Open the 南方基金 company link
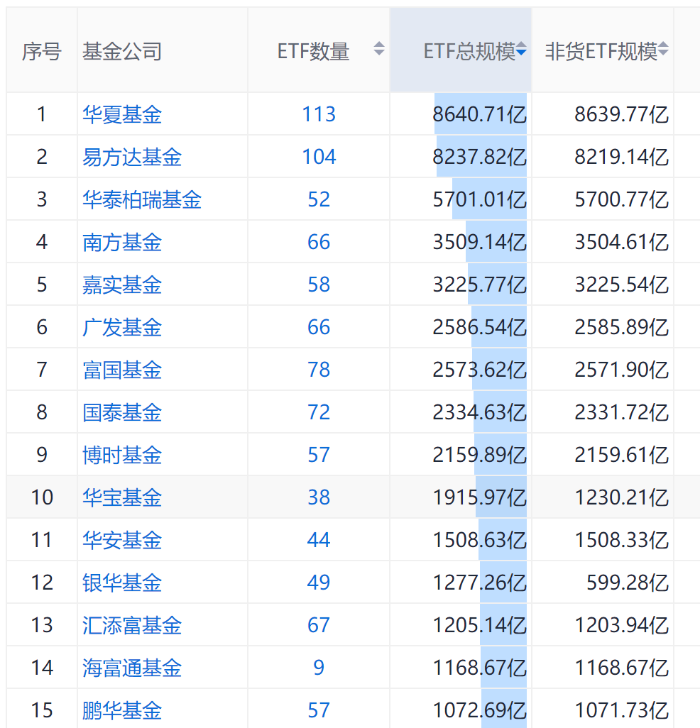Screen dimensions: 700x728 point(122,242)
